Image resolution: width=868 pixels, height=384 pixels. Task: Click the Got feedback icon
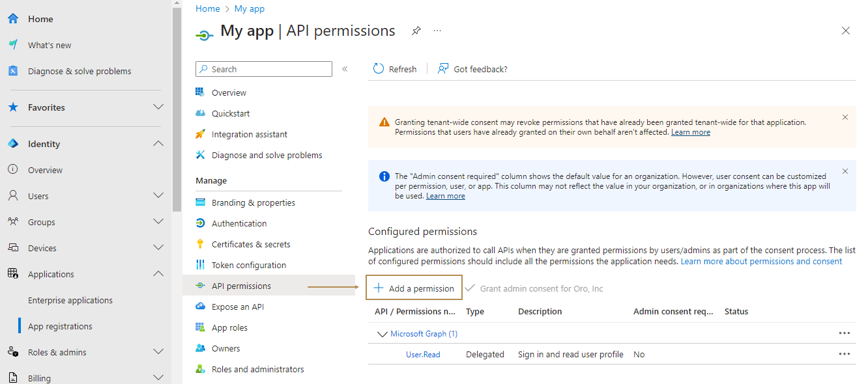tap(443, 69)
